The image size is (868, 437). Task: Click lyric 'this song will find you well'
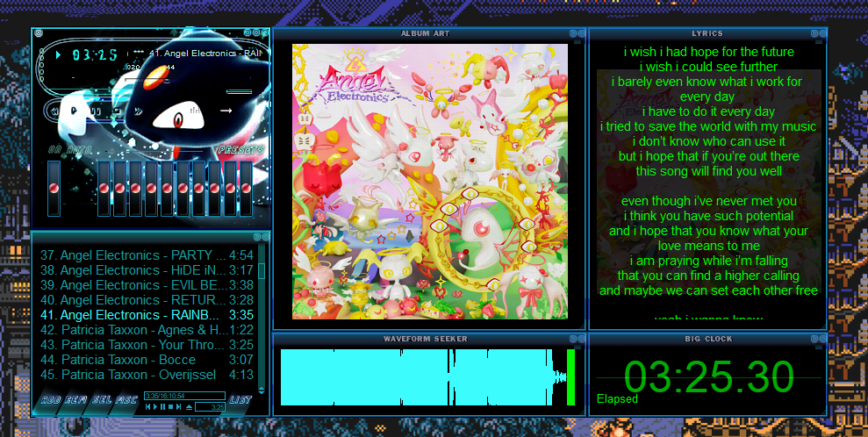pos(709,171)
